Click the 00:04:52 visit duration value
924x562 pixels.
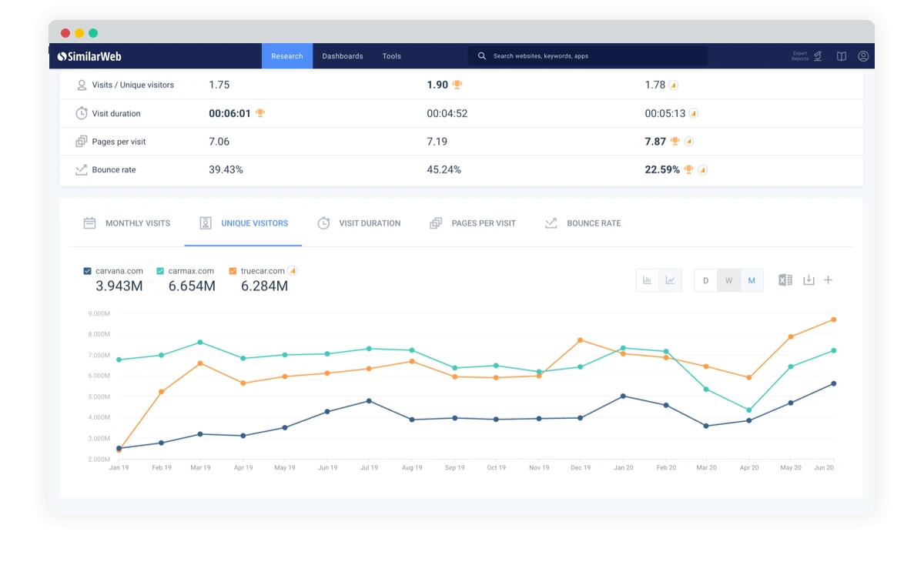(447, 113)
